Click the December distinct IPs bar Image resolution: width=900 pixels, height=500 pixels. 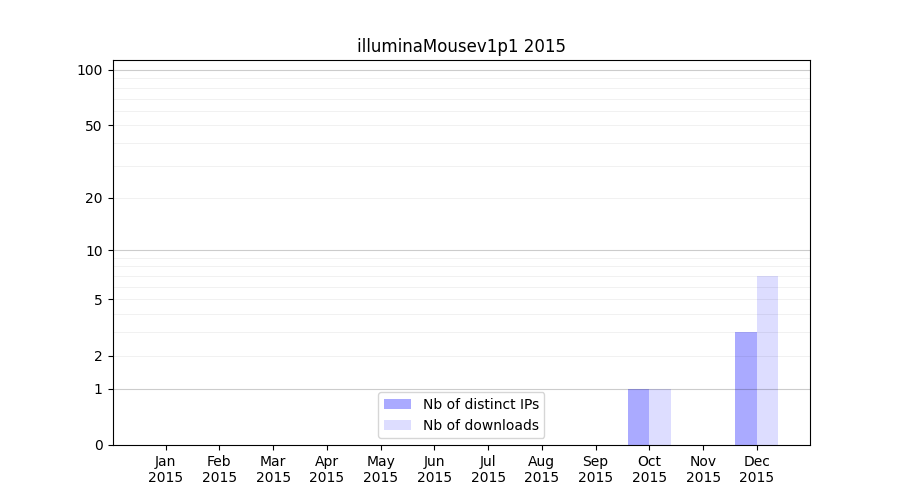[746, 388]
